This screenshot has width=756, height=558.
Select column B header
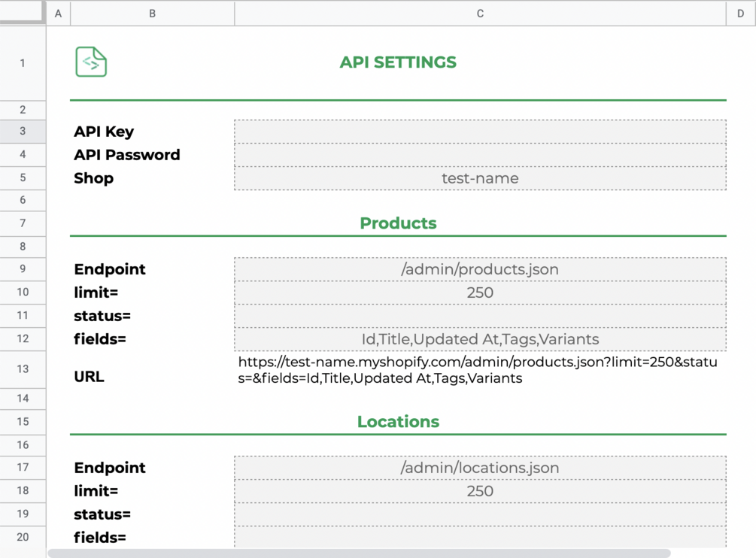152,14
